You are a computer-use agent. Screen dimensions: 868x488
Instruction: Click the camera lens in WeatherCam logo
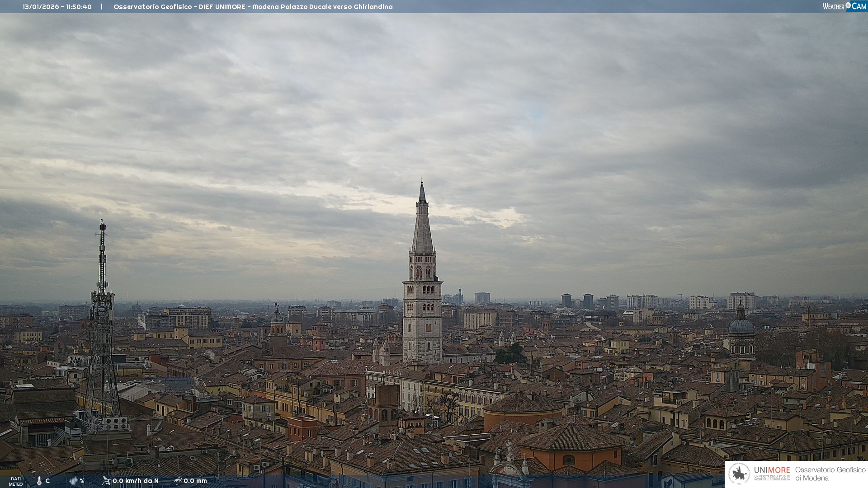(848, 5)
